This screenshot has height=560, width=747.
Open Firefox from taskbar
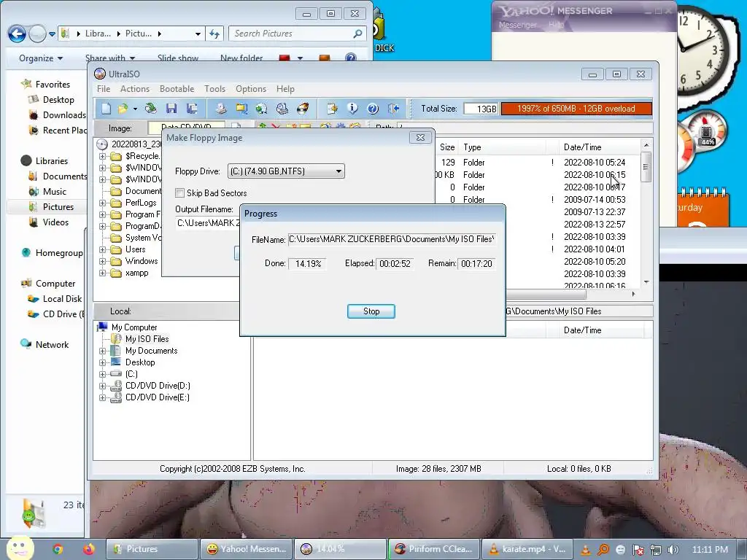[88, 549]
